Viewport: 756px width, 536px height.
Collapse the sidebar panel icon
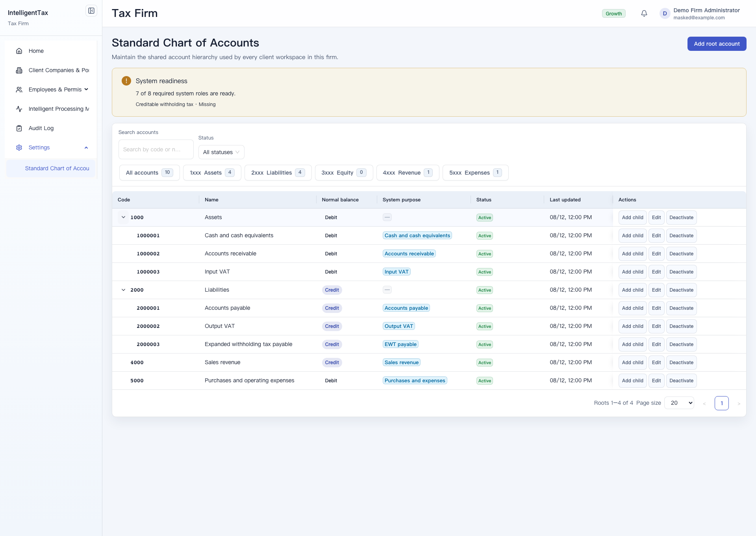(x=91, y=11)
